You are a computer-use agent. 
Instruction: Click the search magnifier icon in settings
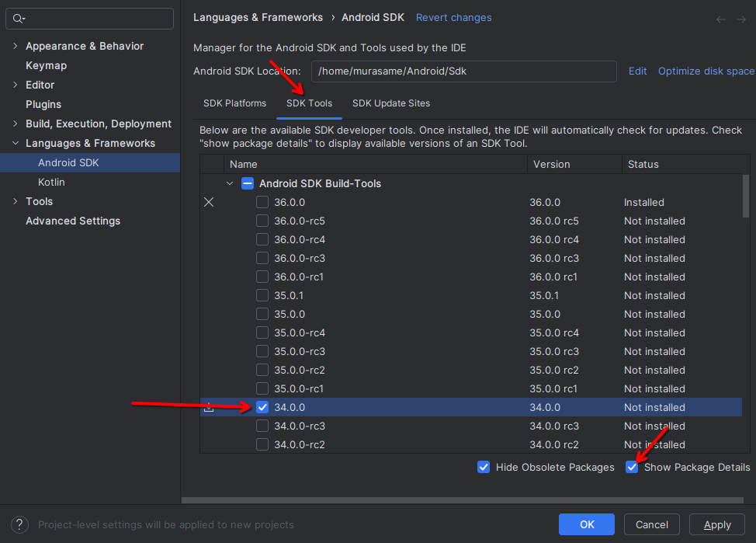19,19
